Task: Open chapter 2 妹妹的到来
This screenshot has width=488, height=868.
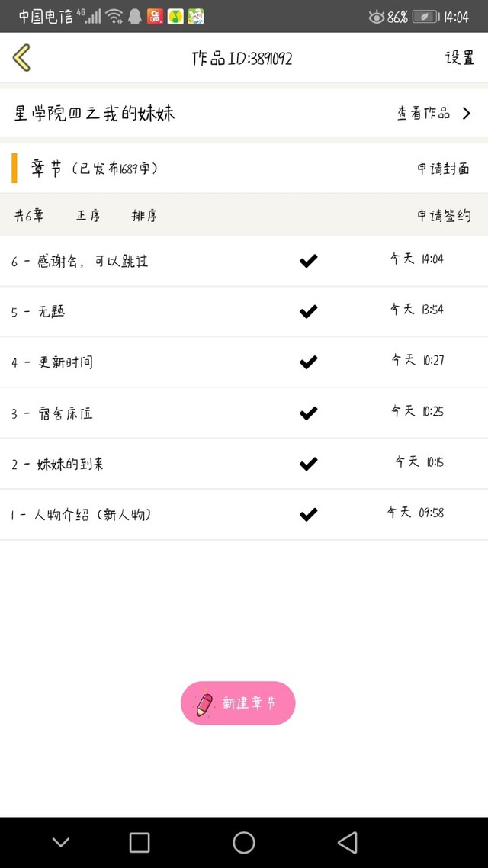Action: [x=244, y=464]
